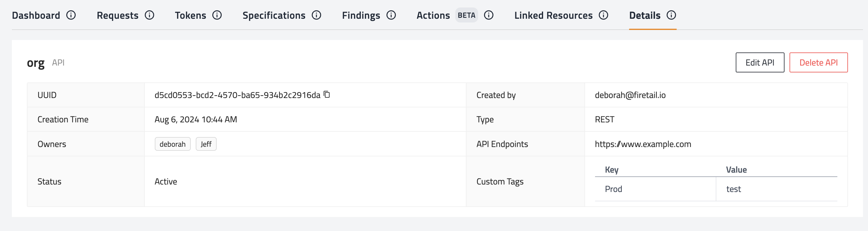The width and height of the screenshot is (868, 231).
Task: Click the info icon beside Findings
Action: [391, 15]
